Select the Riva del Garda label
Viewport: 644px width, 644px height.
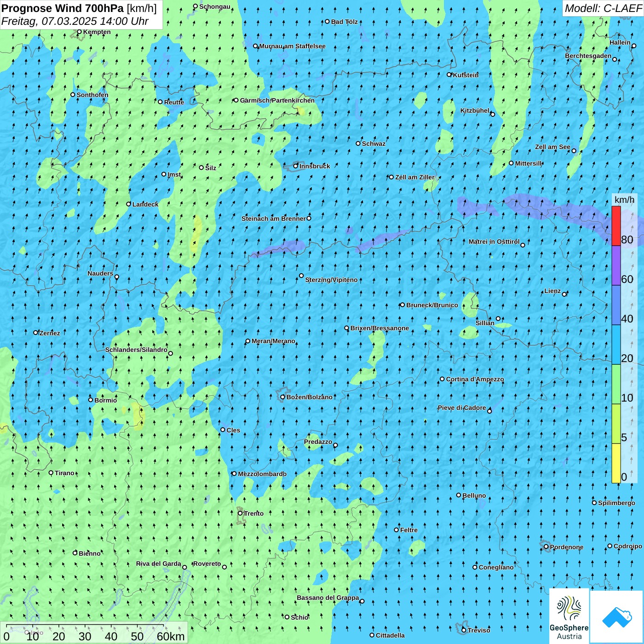click(x=158, y=563)
